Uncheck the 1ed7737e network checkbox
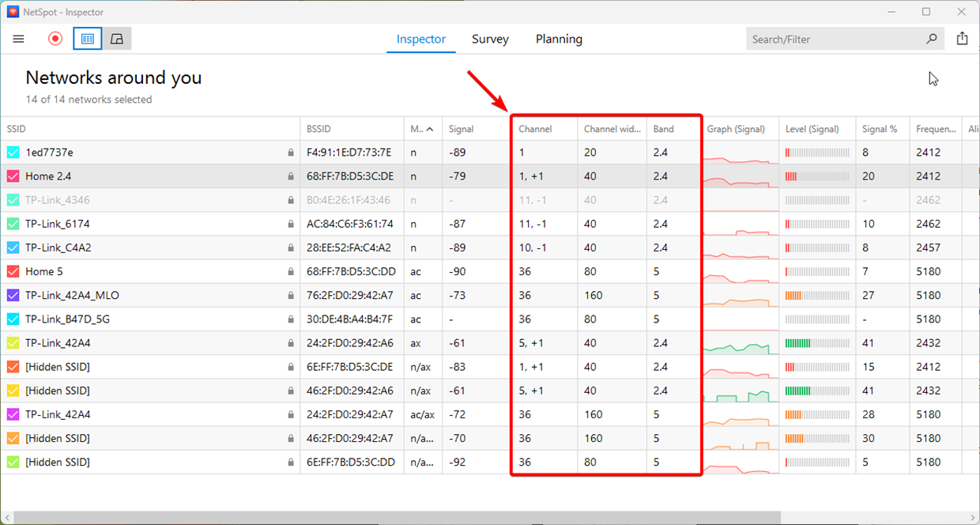Image resolution: width=980 pixels, height=525 pixels. click(x=13, y=153)
